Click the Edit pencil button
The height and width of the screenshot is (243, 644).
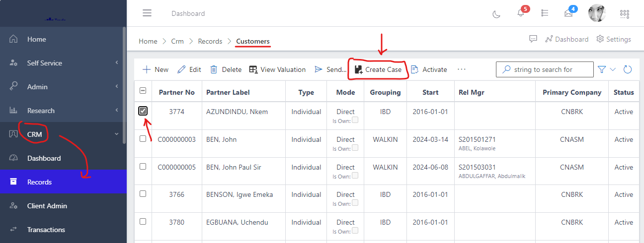click(189, 69)
